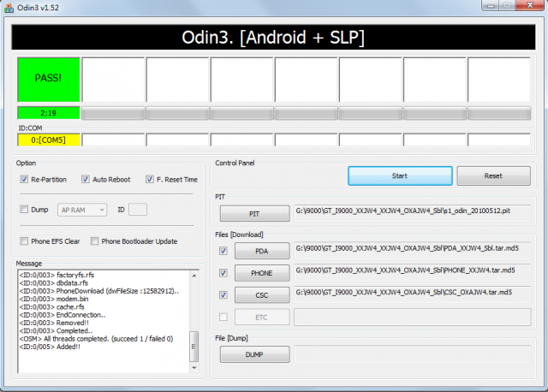Close the Odin3 window
Viewport: 548px width, 392px height.
530,5
